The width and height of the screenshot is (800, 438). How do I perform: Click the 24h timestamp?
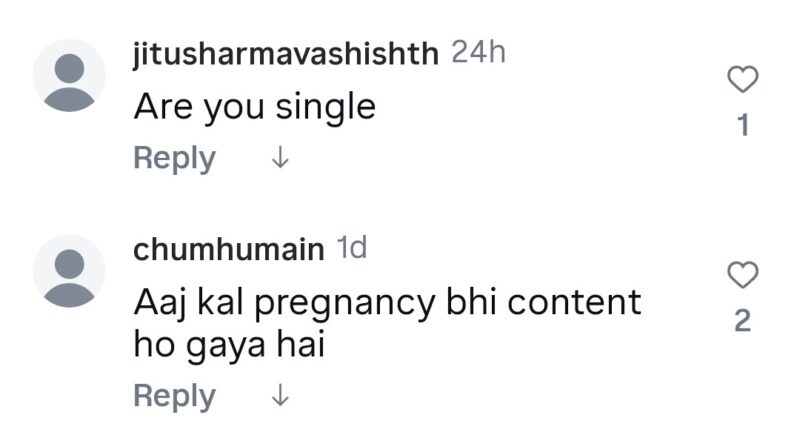(x=480, y=53)
